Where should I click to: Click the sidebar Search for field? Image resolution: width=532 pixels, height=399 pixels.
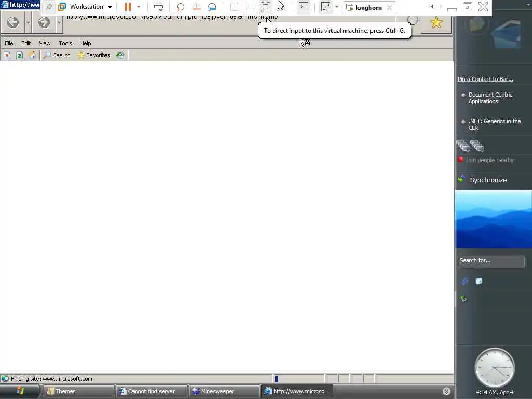point(491,261)
